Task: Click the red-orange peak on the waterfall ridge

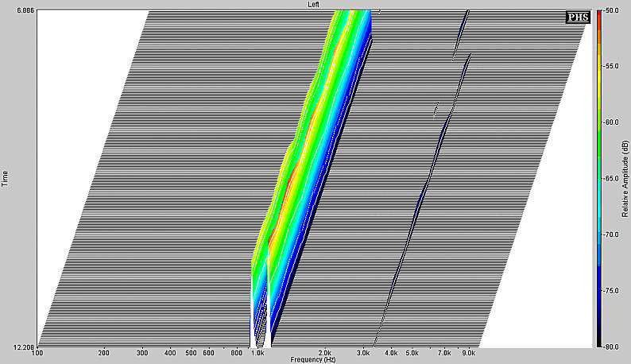Action: 291,173
